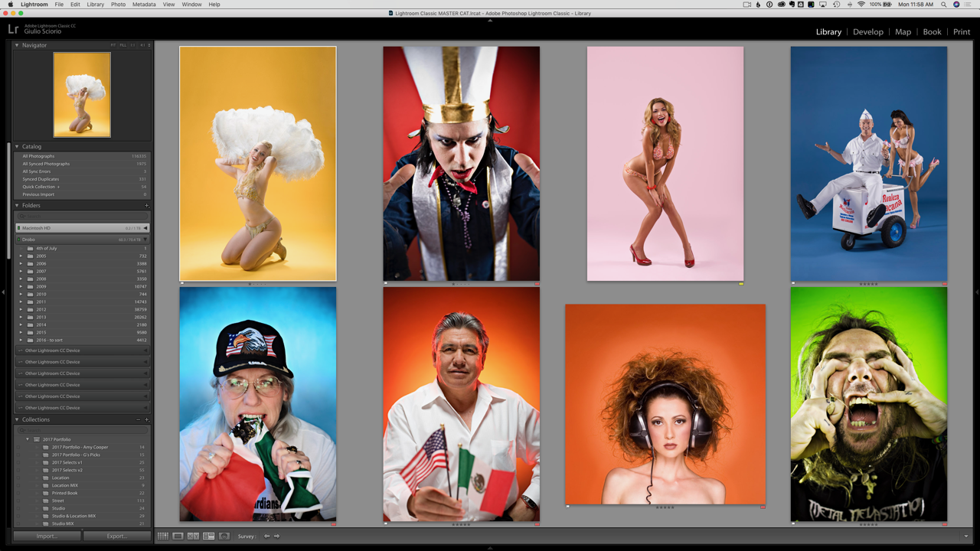Collapse the Navigator panel
Image resolution: width=980 pixels, height=551 pixels.
(x=17, y=45)
